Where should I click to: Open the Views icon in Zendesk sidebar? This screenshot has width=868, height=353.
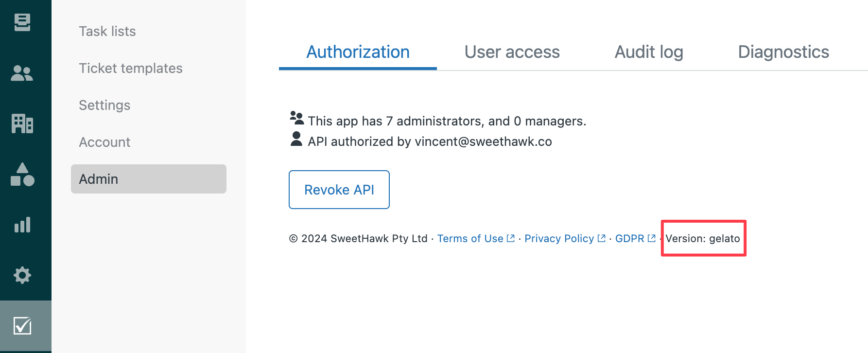pyautogui.click(x=22, y=22)
